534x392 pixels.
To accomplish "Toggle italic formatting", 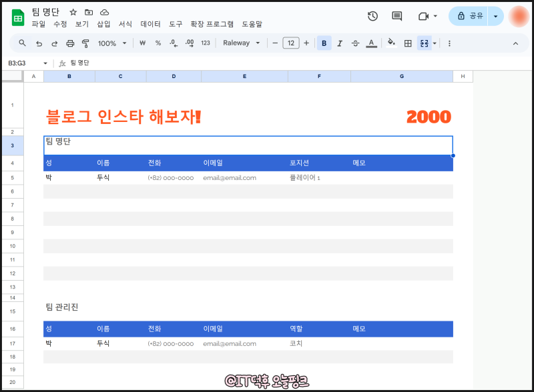I will [340, 43].
